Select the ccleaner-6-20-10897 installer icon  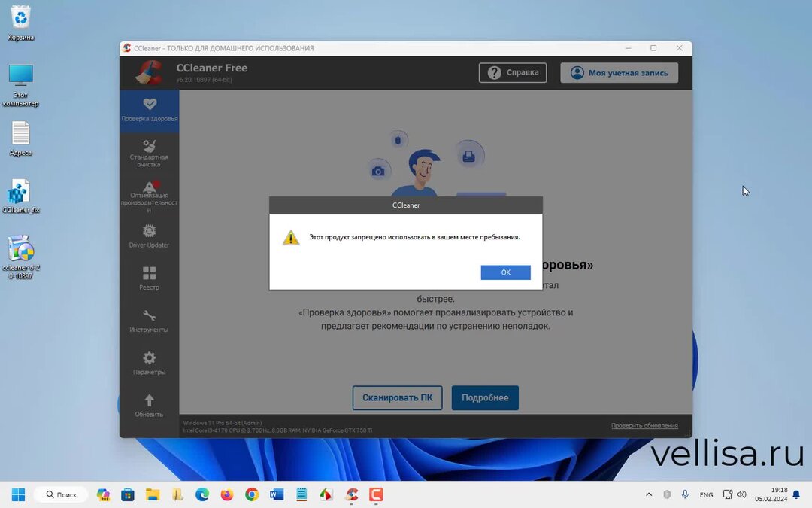21,257
